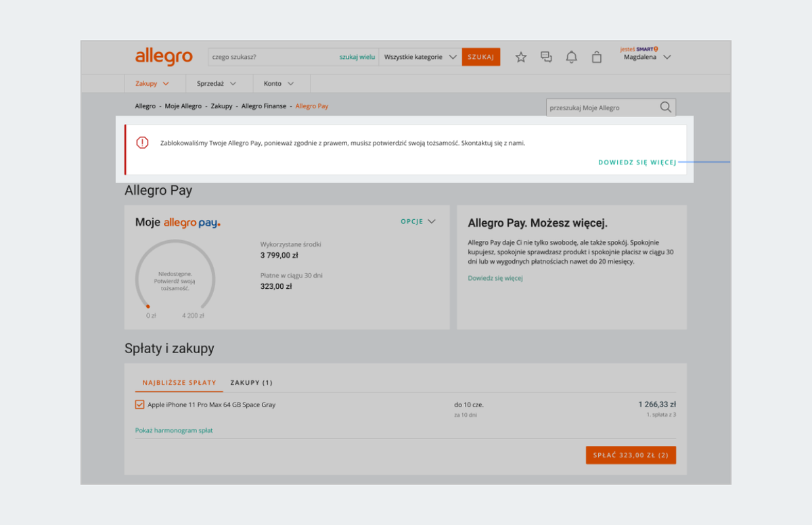Click Allegro Finanse breadcrumb link

point(264,106)
